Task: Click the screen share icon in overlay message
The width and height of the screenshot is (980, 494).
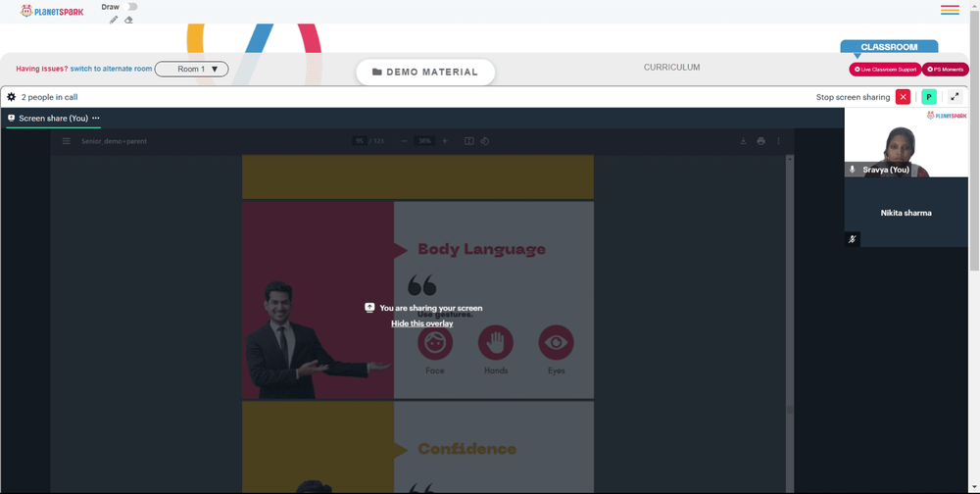Action: tap(369, 308)
